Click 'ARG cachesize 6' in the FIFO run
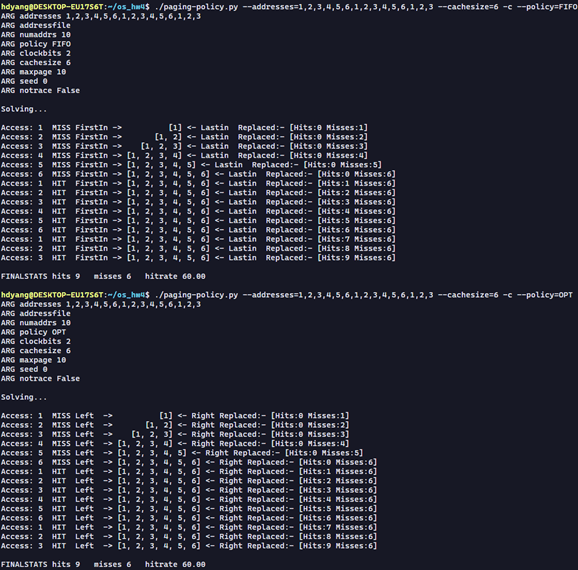The width and height of the screenshot is (578, 570). point(36,63)
